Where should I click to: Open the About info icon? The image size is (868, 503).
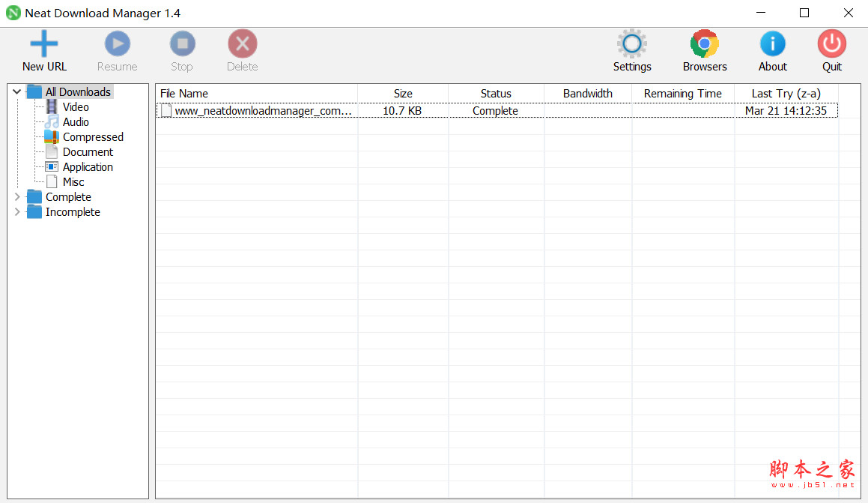(x=772, y=43)
